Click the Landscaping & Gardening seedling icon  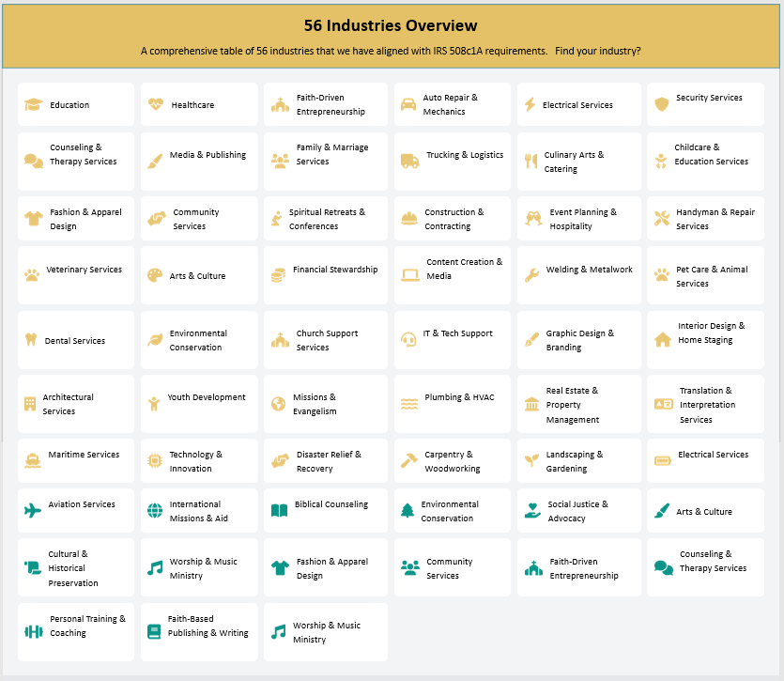point(531,461)
